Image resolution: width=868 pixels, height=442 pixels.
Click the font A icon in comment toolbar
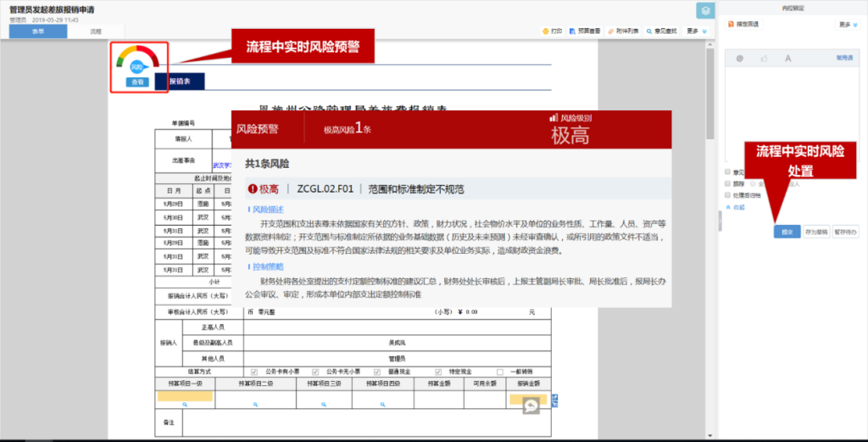pyautogui.click(x=787, y=59)
